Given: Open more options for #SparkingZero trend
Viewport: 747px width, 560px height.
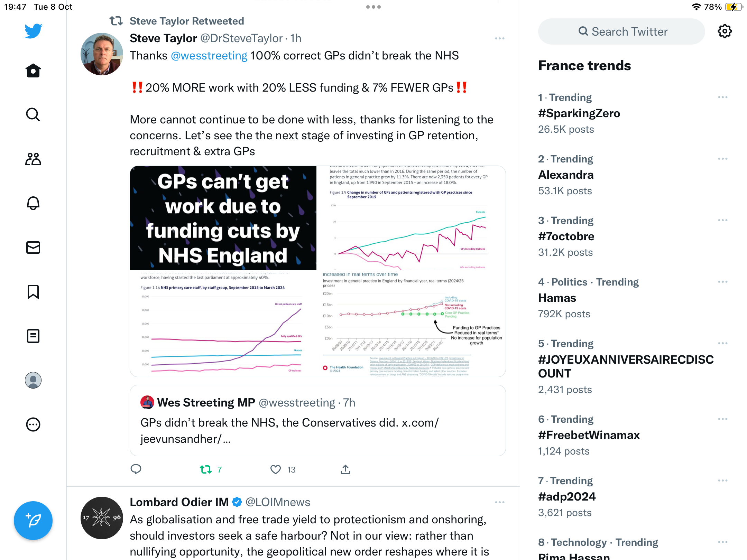Looking at the screenshot, I should [x=723, y=97].
